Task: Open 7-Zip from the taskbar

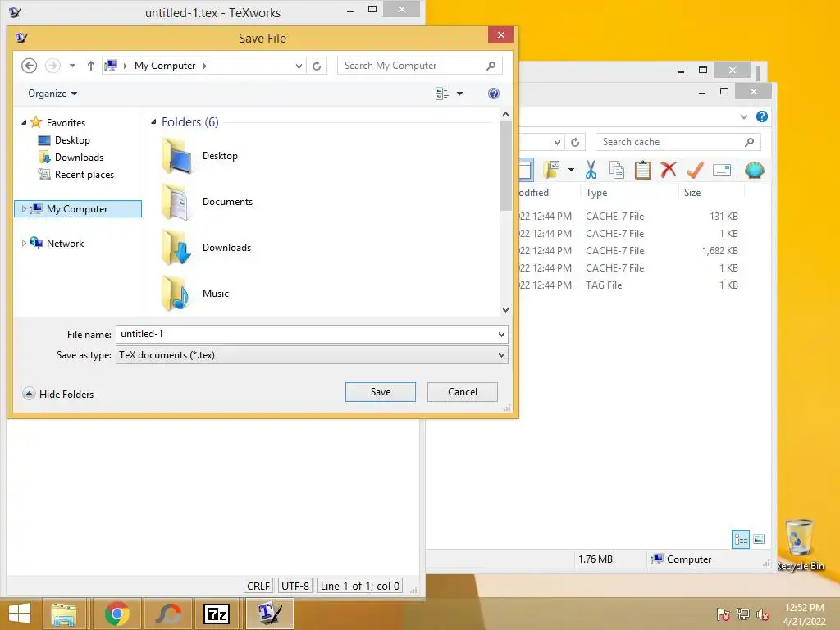Action: (217, 614)
